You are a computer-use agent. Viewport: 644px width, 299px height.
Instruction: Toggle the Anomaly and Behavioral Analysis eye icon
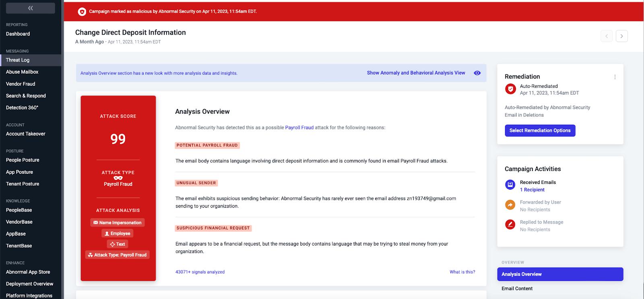tap(477, 73)
